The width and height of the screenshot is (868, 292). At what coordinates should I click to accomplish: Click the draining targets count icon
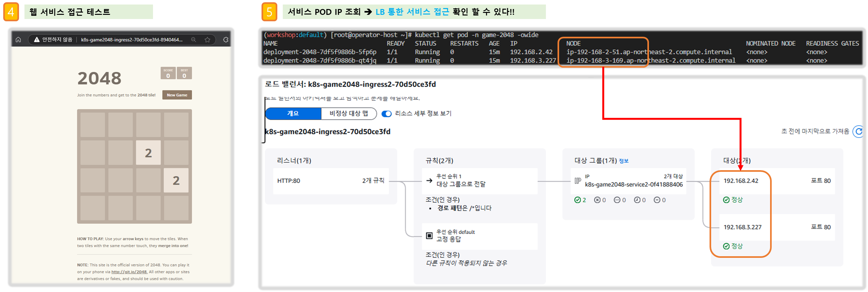pyautogui.click(x=657, y=200)
